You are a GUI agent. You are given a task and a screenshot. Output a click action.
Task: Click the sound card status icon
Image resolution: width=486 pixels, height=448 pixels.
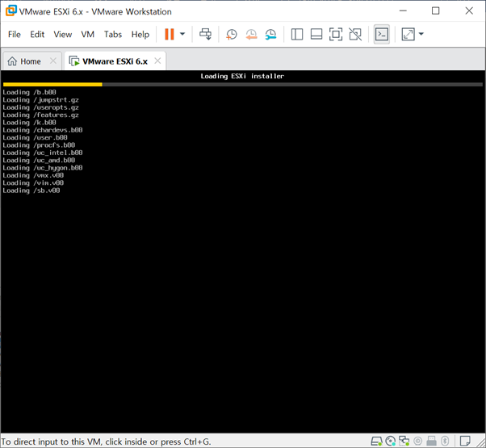[418, 441]
